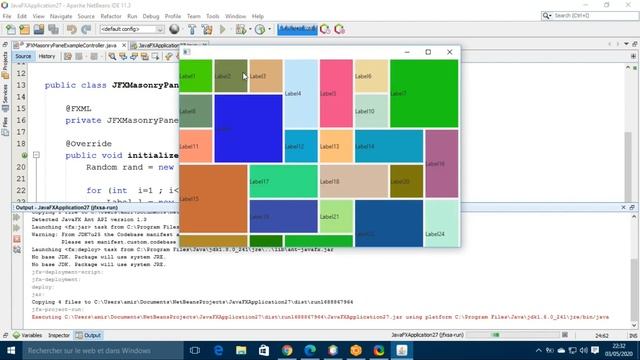Clean and build project with broom icon
This screenshot has width=640, height=360.
[207, 29]
